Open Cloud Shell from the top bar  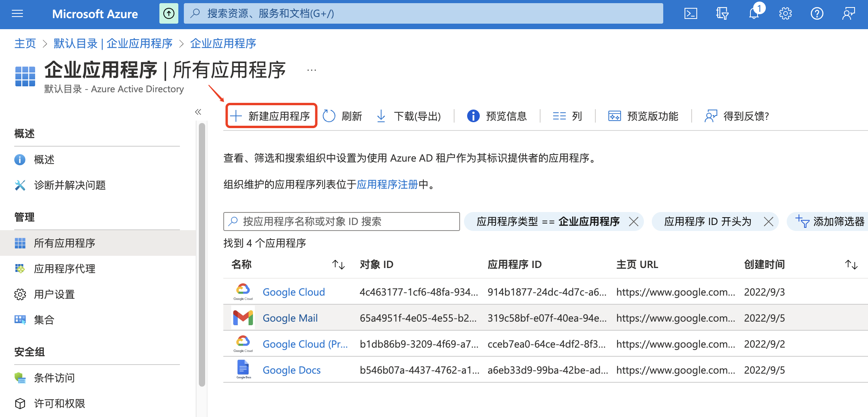click(x=690, y=14)
